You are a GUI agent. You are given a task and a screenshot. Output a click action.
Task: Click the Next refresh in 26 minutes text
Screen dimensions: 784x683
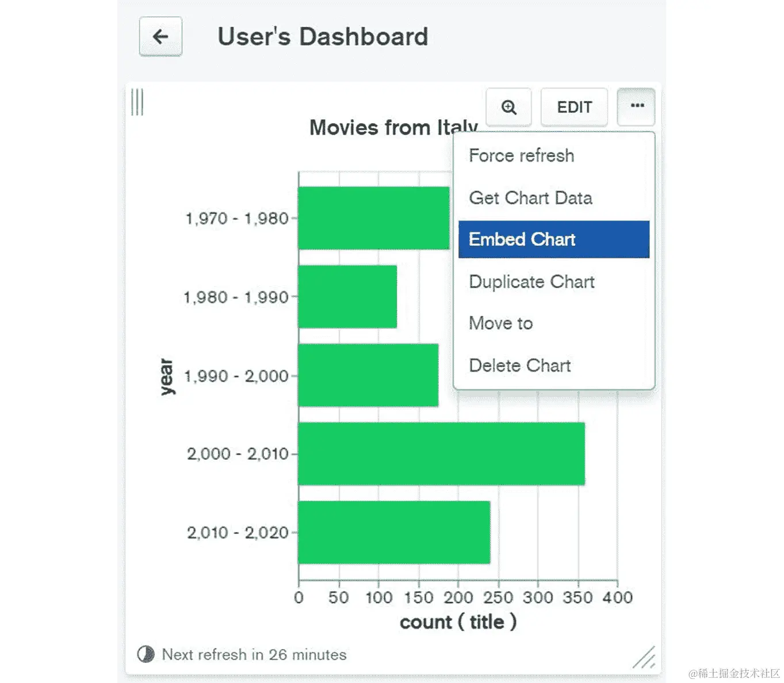(254, 655)
